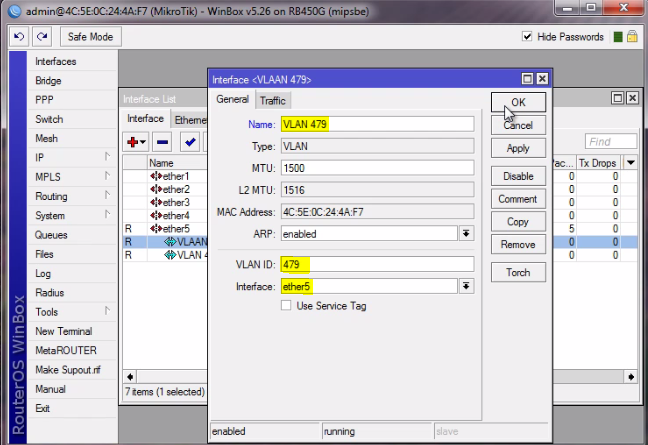648x445 pixels.
Task: Enable the Use Service Tag checkbox
Action: coord(286,306)
